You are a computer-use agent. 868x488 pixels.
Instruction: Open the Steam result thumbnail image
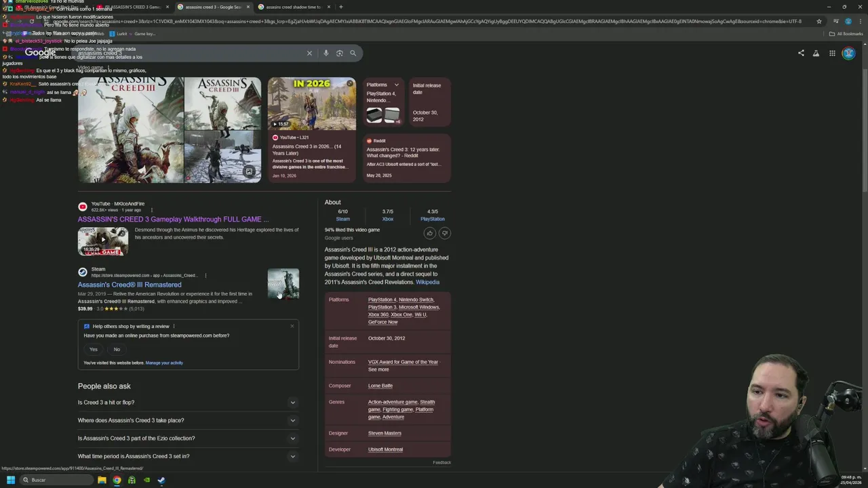283,284
